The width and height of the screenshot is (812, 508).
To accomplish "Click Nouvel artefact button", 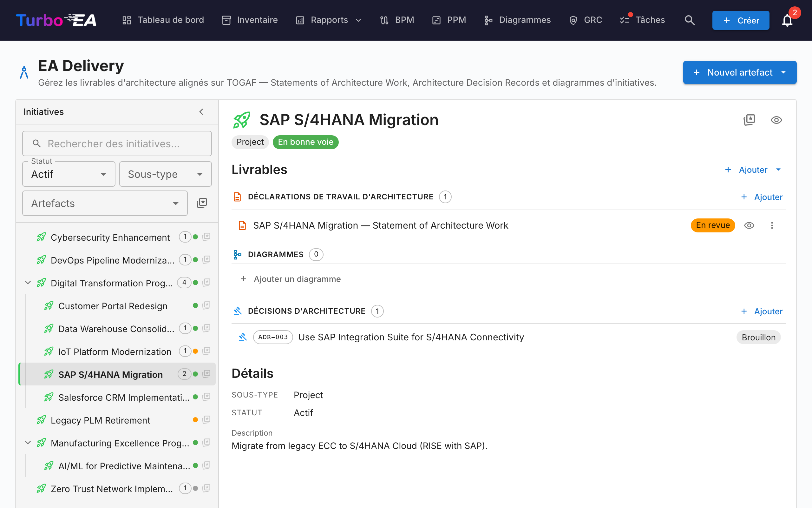I will click(740, 72).
